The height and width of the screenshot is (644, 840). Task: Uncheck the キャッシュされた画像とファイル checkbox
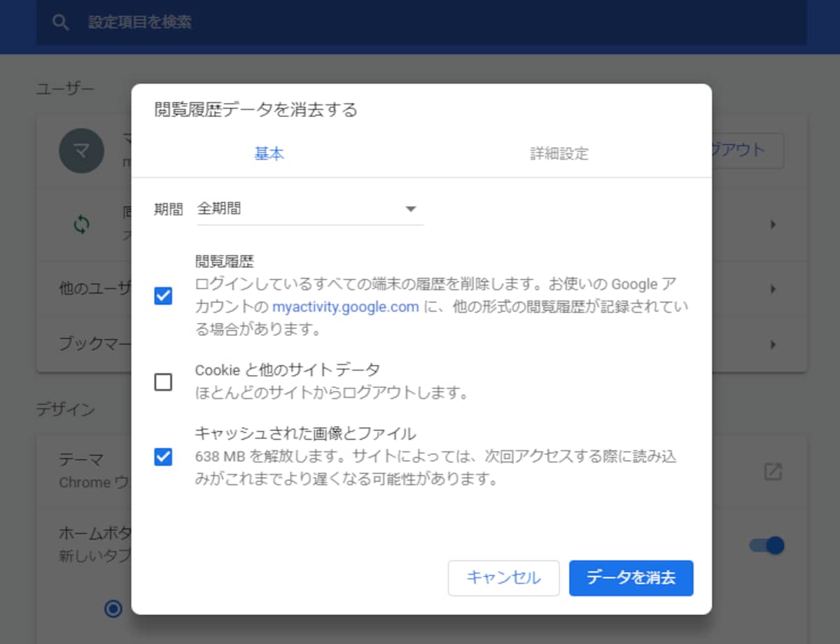pos(163,458)
